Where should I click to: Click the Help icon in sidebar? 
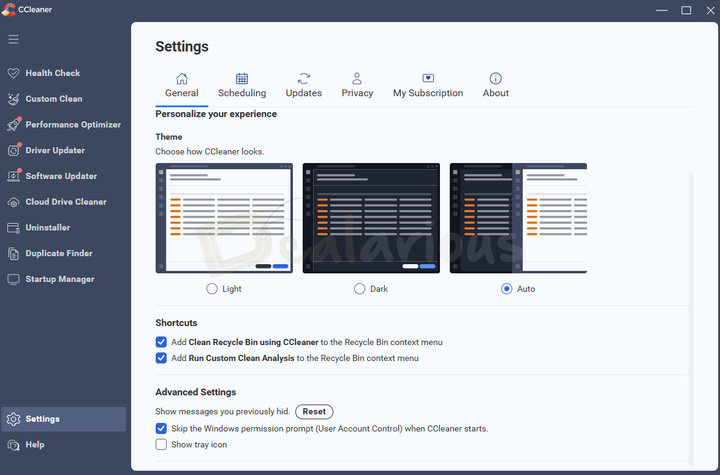13,445
